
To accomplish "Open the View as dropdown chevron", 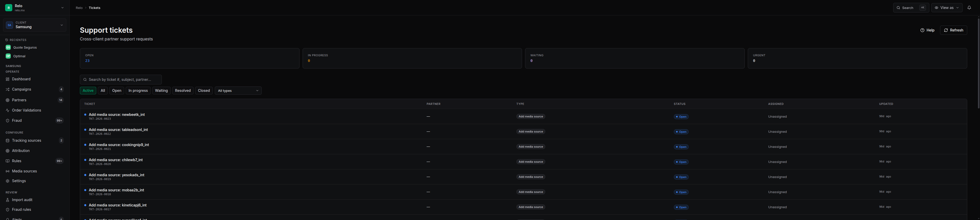I will 957,8.
